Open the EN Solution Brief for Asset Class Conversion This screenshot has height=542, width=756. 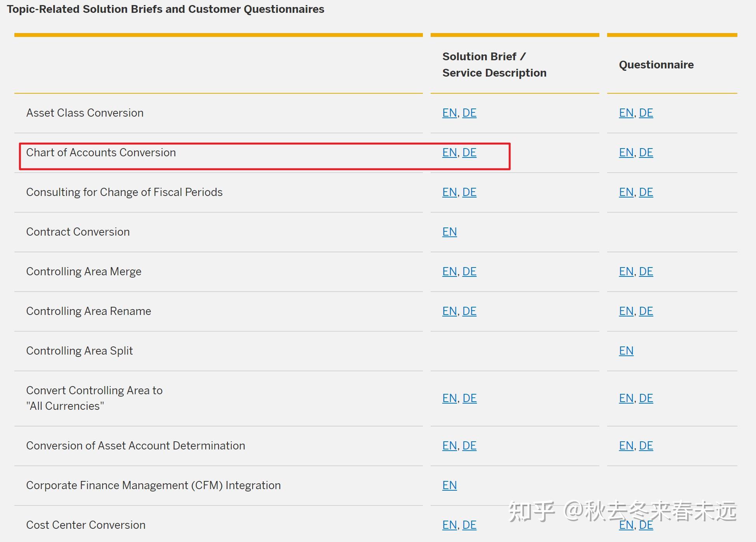pos(449,113)
